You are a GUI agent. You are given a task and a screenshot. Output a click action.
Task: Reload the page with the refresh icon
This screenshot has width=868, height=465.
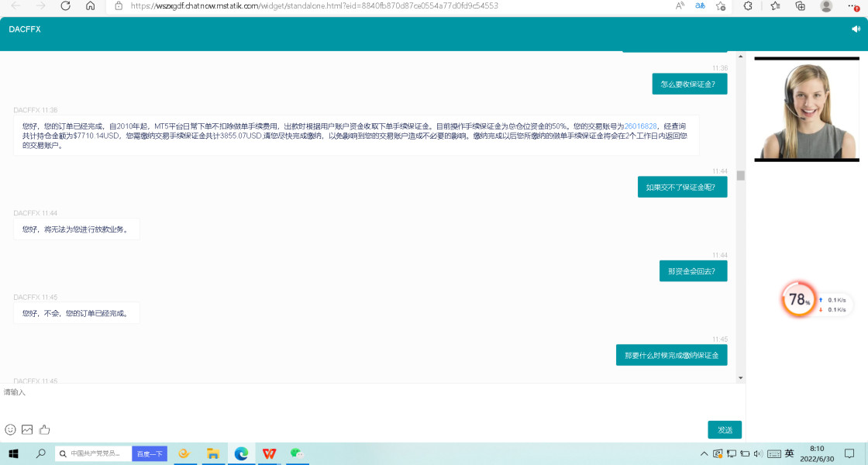[65, 5]
